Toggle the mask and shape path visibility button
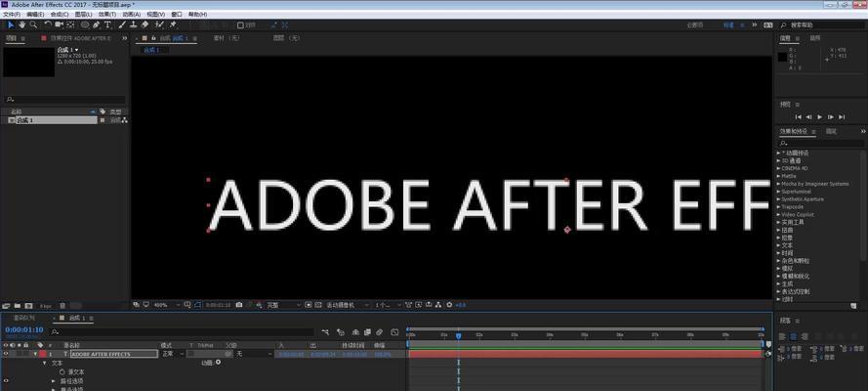Screen dimensions: 868x391 197,305
